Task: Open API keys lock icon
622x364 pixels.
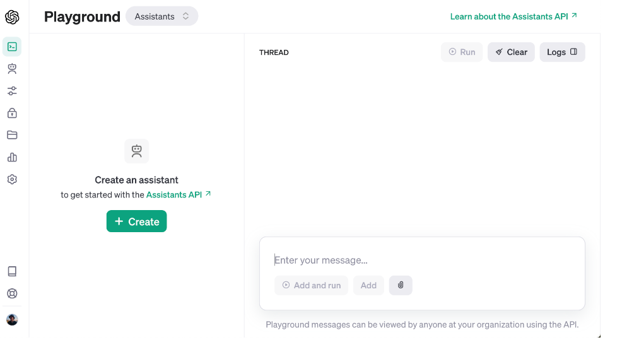Action: coord(12,113)
